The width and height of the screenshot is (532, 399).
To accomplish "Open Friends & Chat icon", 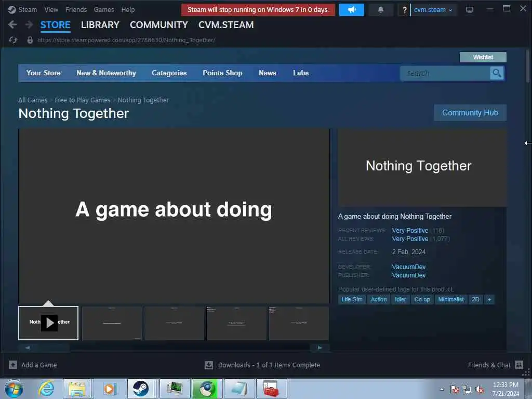I will (x=519, y=365).
